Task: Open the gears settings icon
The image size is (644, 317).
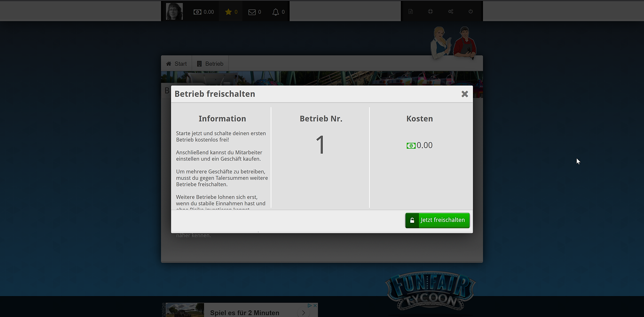Action: point(450,11)
